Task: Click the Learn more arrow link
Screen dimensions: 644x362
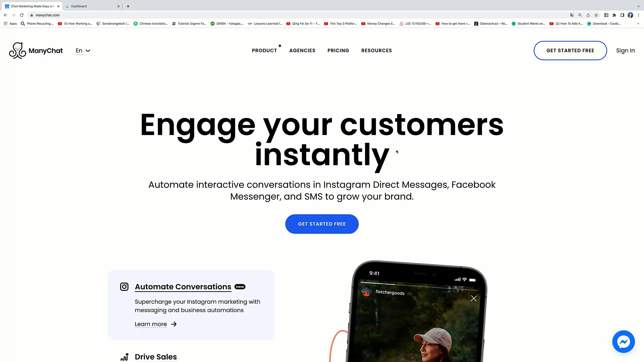Action: click(155, 324)
